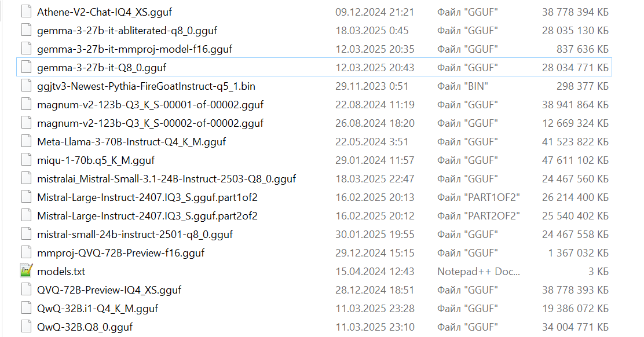Click the 47 611 102 КБ size cell
Viewport: 644px width, 337px height.
pyautogui.click(x=575, y=160)
